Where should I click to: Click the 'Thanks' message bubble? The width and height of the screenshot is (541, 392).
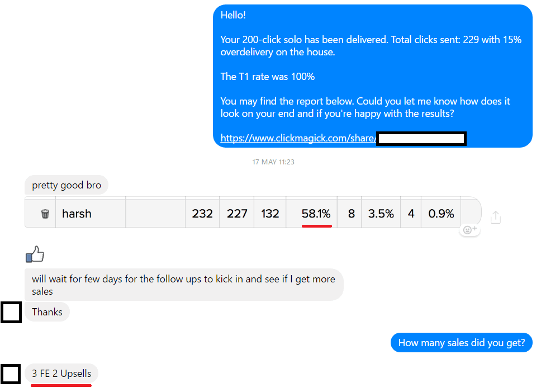point(48,312)
